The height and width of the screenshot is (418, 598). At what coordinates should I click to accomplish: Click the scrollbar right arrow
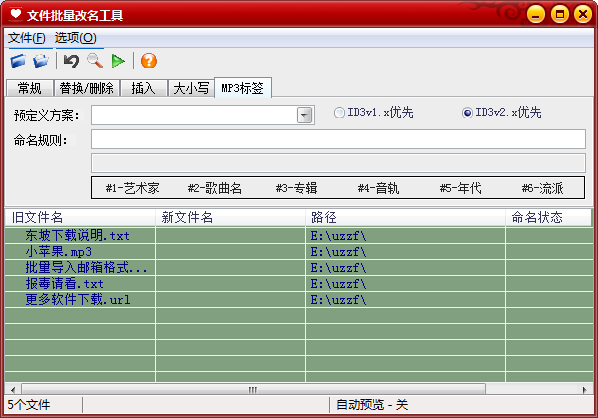pos(585,390)
